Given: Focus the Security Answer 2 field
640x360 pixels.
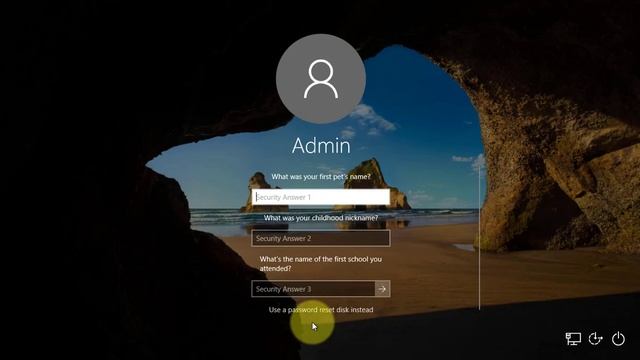Looking at the screenshot, I should click(x=321, y=238).
